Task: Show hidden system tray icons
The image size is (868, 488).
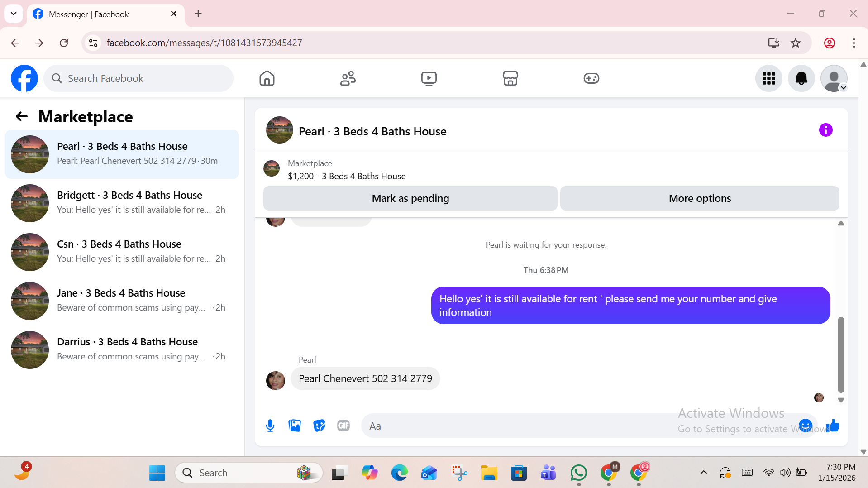Action: pyautogui.click(x=703, y=473)
